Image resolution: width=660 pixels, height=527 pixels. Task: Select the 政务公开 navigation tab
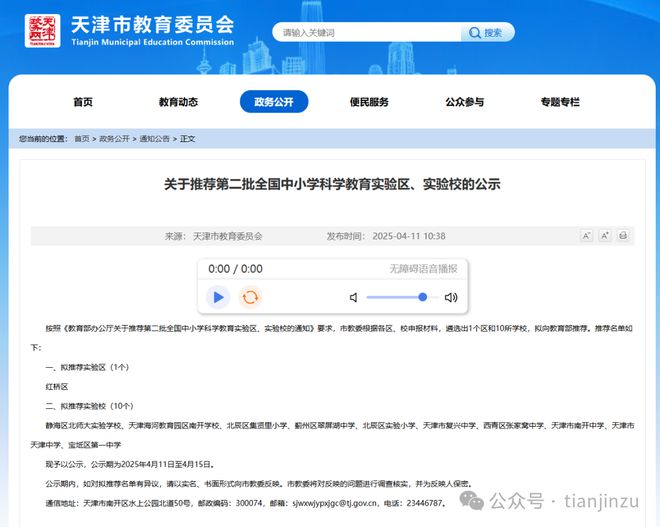pyautogui.click(x=274, y=101)
